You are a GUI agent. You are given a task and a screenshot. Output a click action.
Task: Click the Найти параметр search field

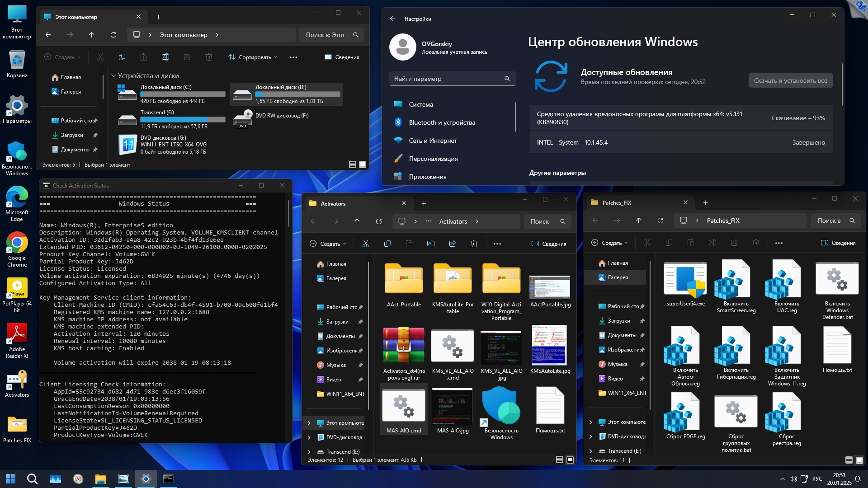(448, 79)
